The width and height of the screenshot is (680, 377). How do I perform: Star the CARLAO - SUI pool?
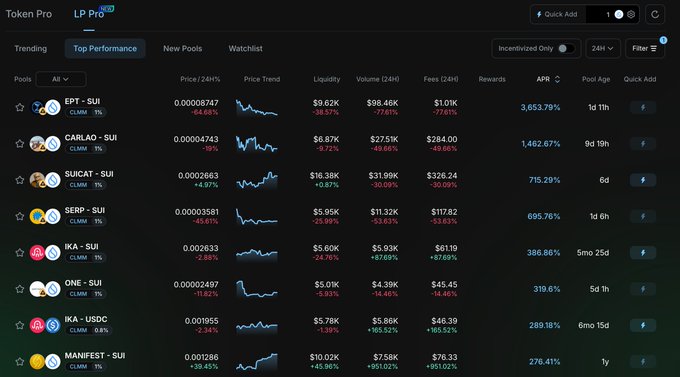point(20,144)
